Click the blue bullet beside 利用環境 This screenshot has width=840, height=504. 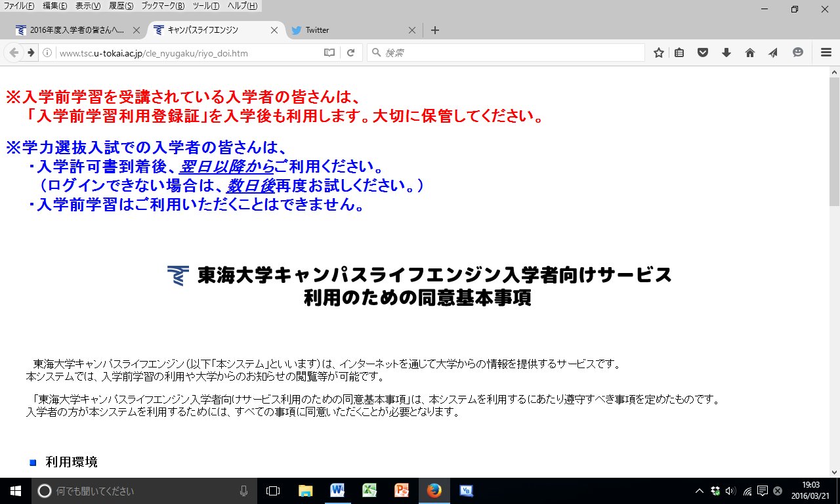tap(33, 463)
